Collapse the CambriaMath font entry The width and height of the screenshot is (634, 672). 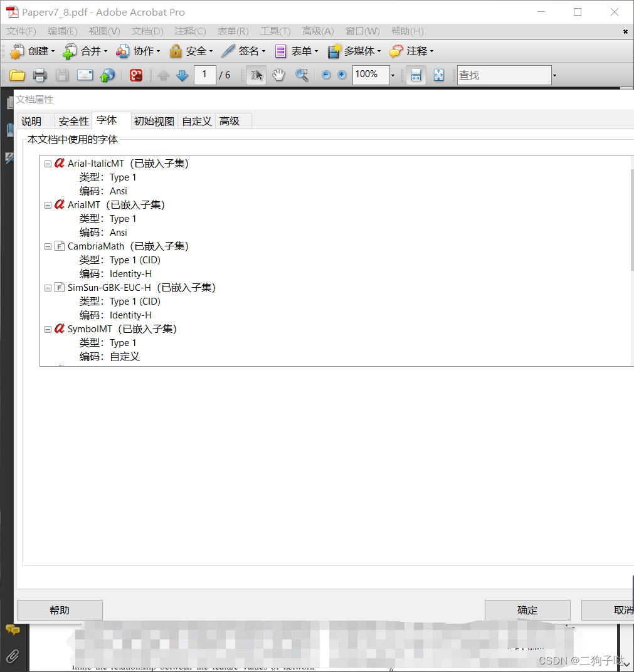(x=48, y=246)
